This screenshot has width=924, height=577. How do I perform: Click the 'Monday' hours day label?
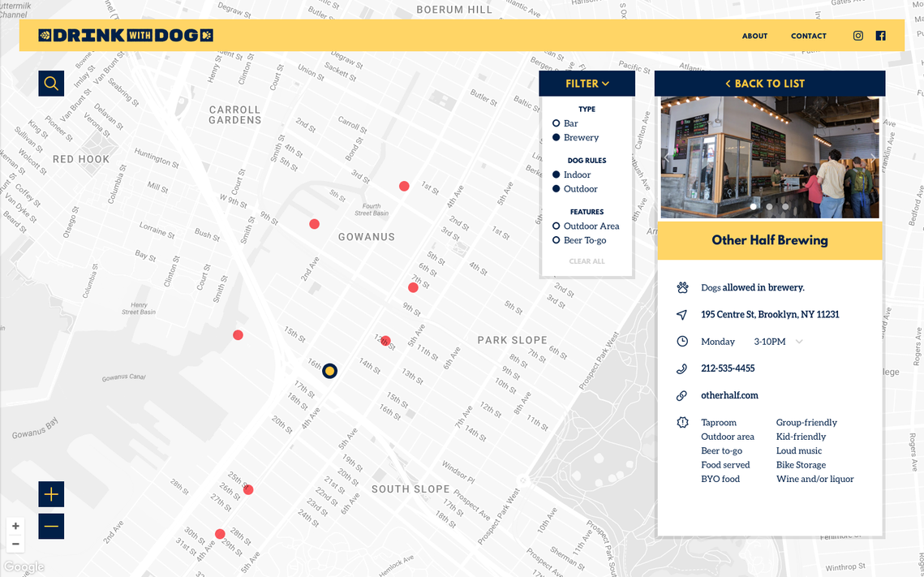pyautogui.click(x=718, y=342)
